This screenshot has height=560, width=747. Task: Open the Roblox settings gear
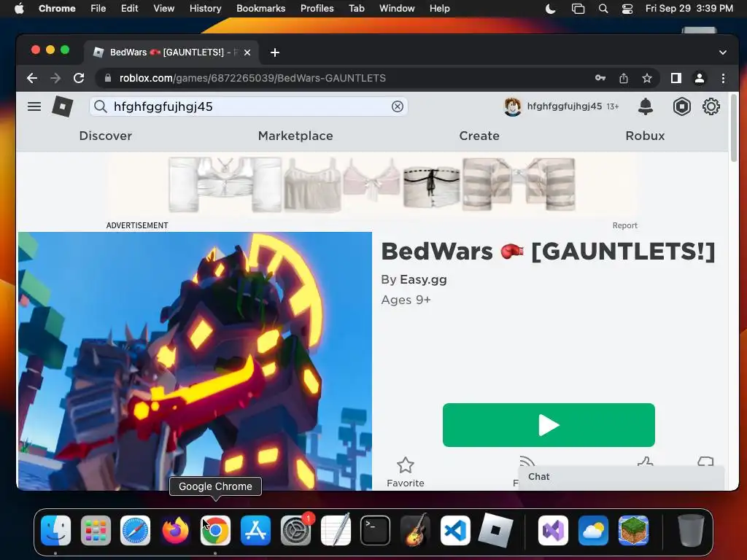[711, 106]
